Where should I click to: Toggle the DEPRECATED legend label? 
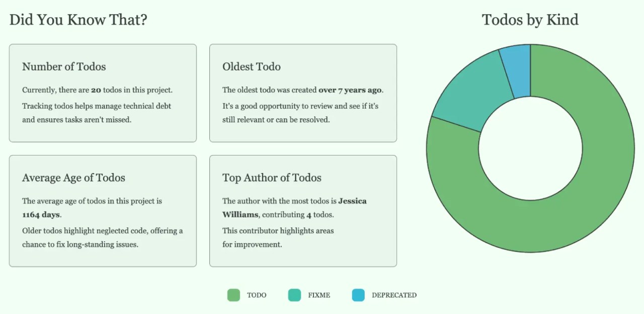pos(394,295)
